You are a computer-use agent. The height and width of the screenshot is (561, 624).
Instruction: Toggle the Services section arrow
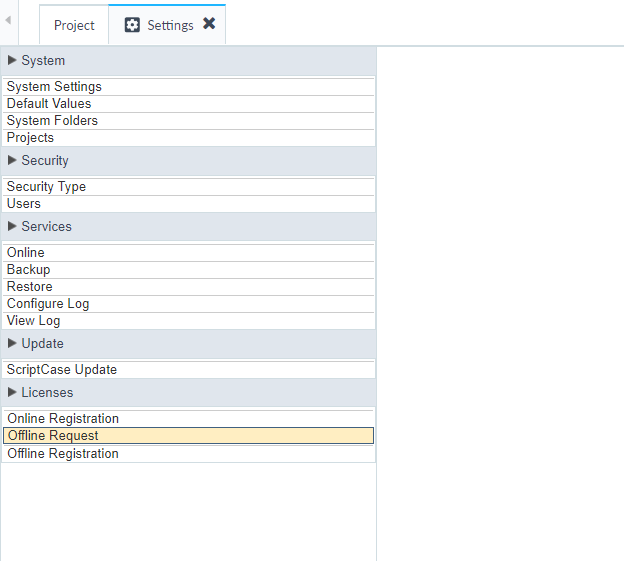point(12,226)
